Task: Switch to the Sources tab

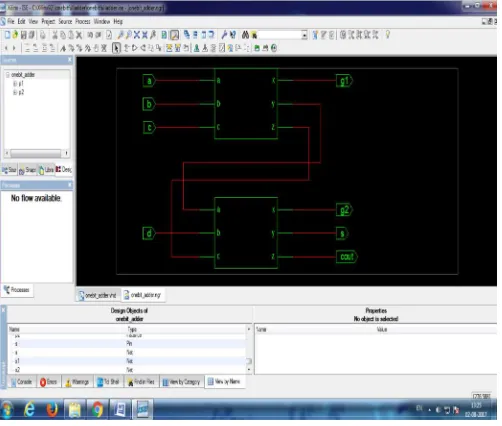Action: [9, 170]
